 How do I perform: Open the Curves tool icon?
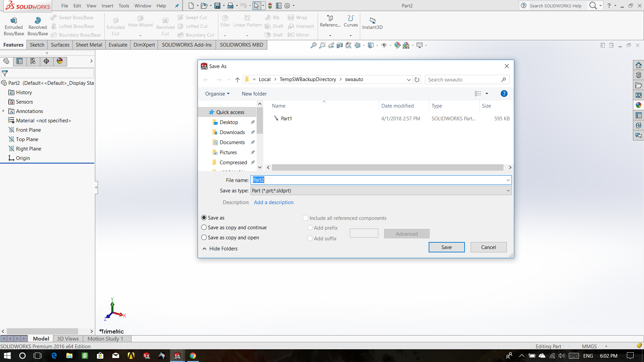[x=351, y=18]
